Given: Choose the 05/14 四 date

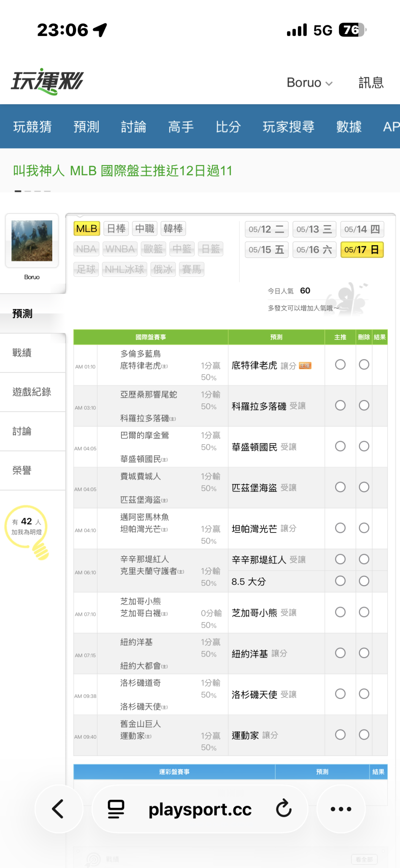Looking at the screenshot, I should [x=362, y=229].
